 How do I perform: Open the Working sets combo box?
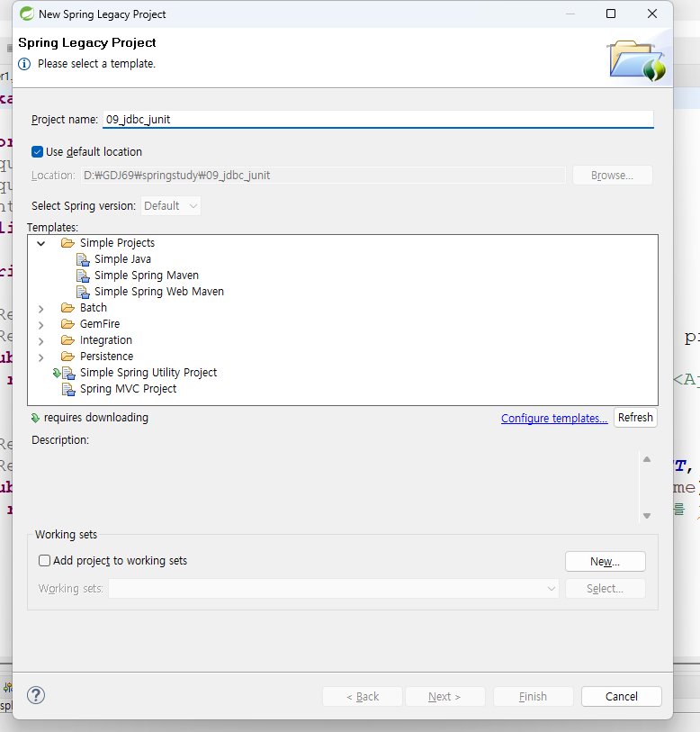tap(334, 589)
